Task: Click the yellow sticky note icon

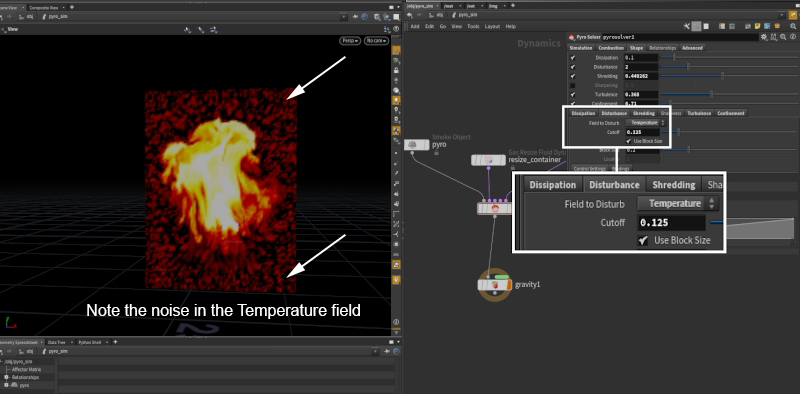Action: (x=758, y=26)
